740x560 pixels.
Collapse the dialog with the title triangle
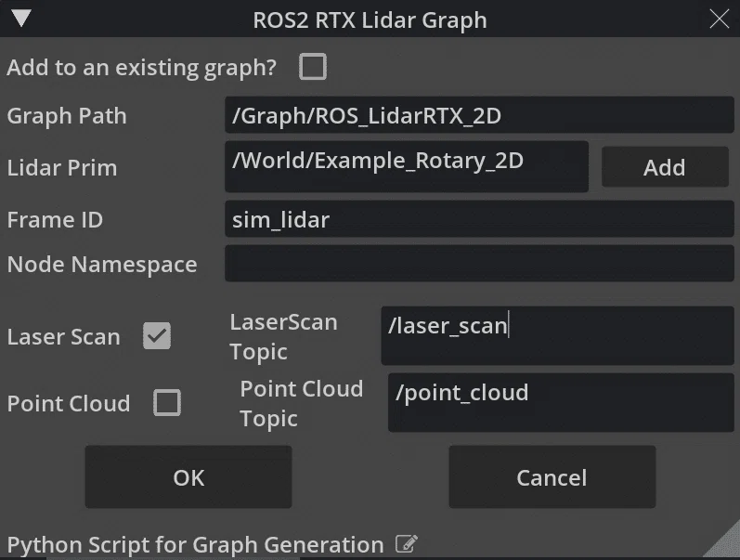pos(21,18)
